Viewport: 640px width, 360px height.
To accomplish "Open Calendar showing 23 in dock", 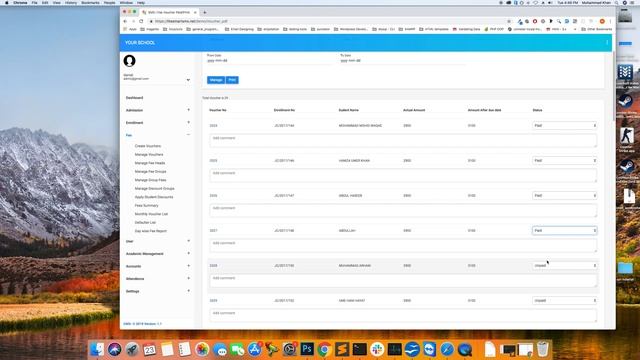I will (x=149, y=349).
